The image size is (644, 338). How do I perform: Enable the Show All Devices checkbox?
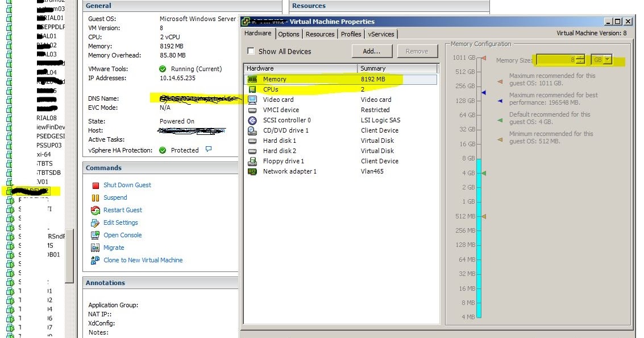(251, 51)
